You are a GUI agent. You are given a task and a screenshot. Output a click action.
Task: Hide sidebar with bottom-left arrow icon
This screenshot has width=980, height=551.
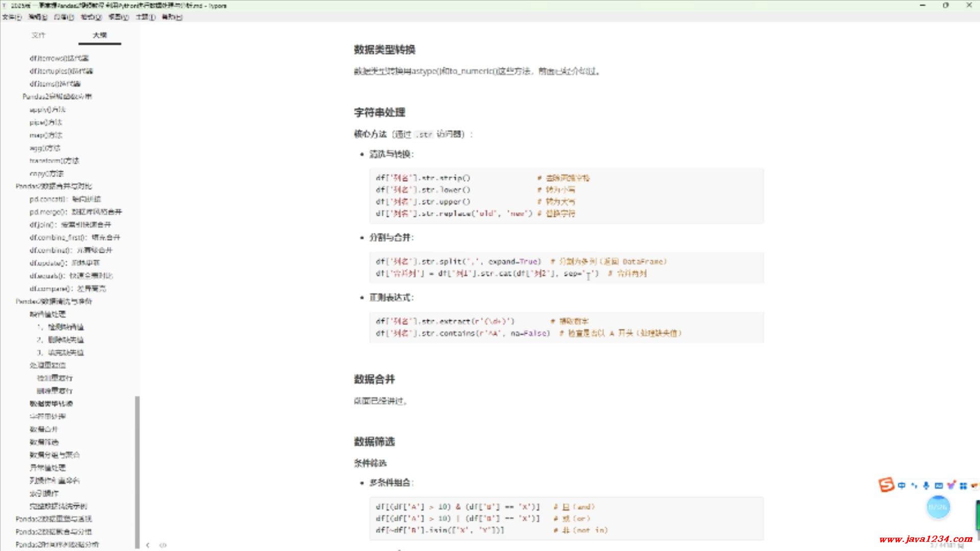tap(148, 545)
